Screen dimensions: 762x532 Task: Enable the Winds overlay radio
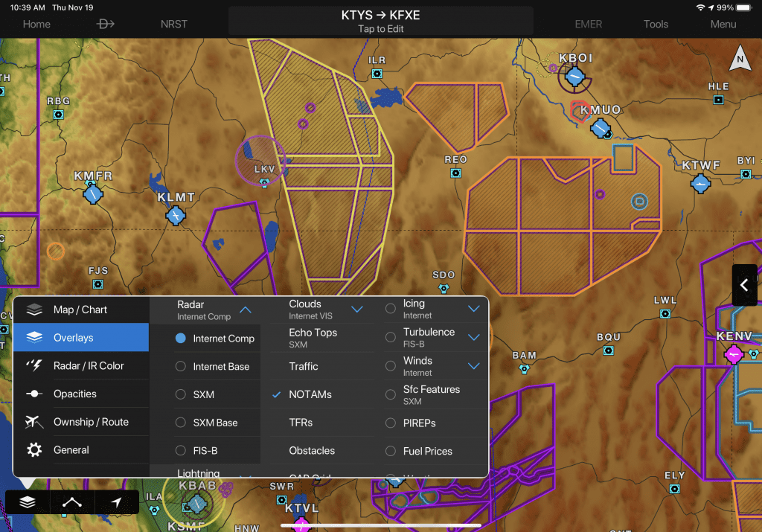[390, 366]
